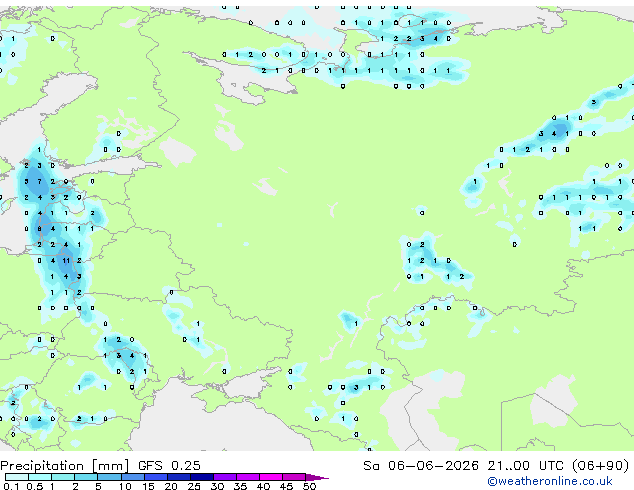The image size is (634, 490).
Task: Click the date 'Sa 06-06-2026'
Action: coord(421,466)
